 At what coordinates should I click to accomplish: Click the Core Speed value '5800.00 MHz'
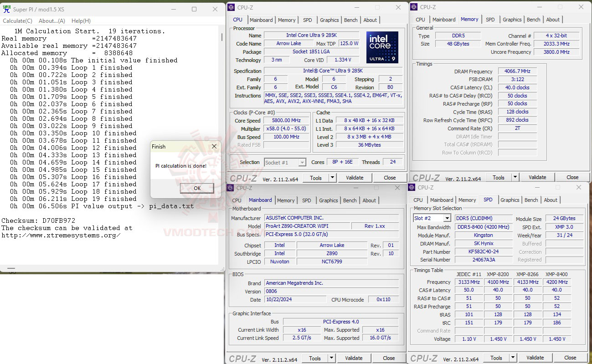point(287,121)
